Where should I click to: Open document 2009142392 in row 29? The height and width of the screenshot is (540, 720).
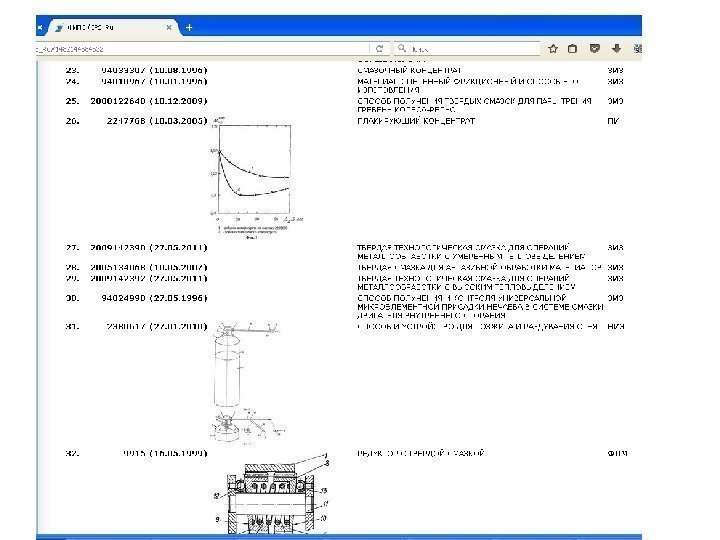coord(149,278)
